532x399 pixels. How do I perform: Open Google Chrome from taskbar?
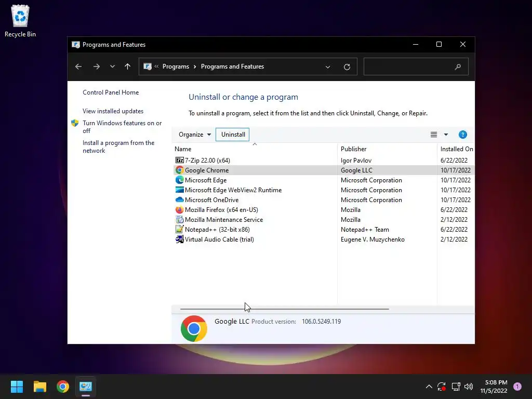(63, 387)
